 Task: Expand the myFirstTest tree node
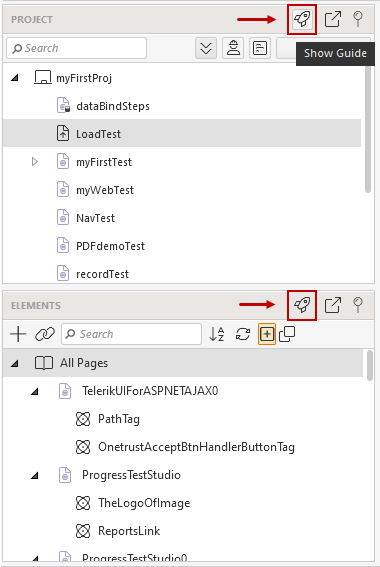tap(35, 162)
